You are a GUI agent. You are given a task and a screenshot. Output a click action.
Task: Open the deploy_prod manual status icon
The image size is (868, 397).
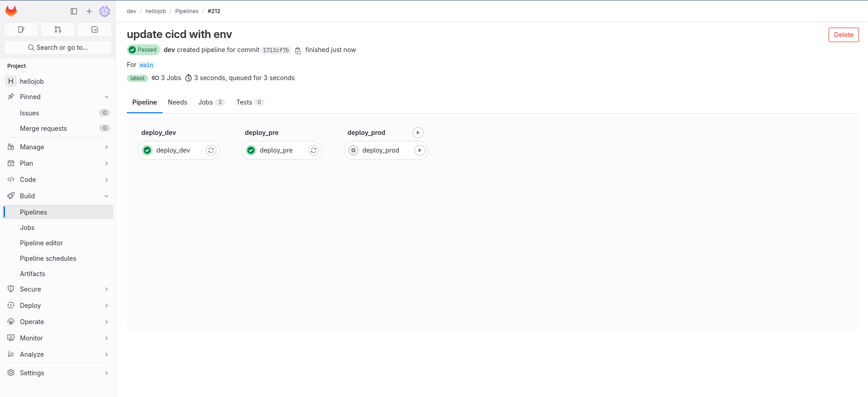(x=353, y=150)
